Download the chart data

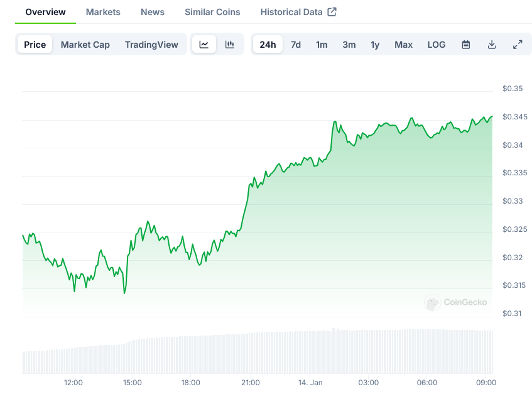pos(492,45)
